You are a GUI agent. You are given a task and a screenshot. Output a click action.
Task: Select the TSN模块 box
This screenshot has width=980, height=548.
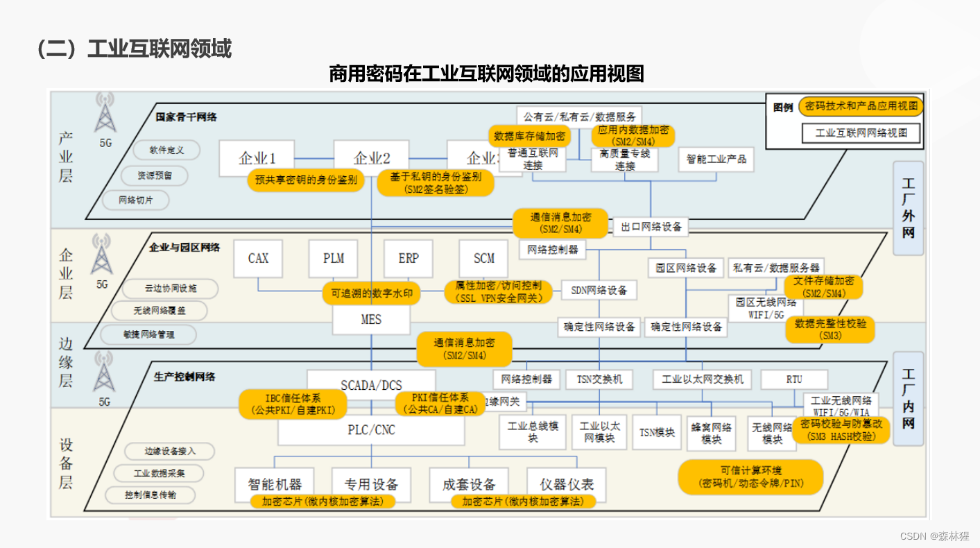657,432
